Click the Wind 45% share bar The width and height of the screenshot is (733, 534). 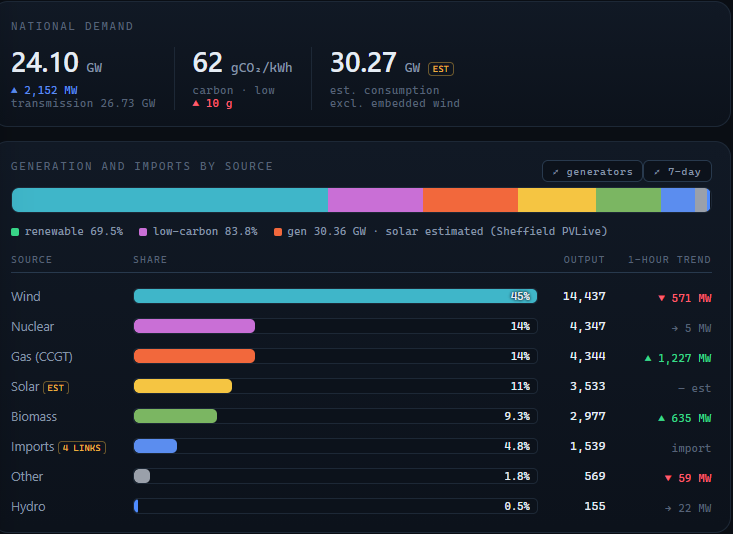(335, 296)
